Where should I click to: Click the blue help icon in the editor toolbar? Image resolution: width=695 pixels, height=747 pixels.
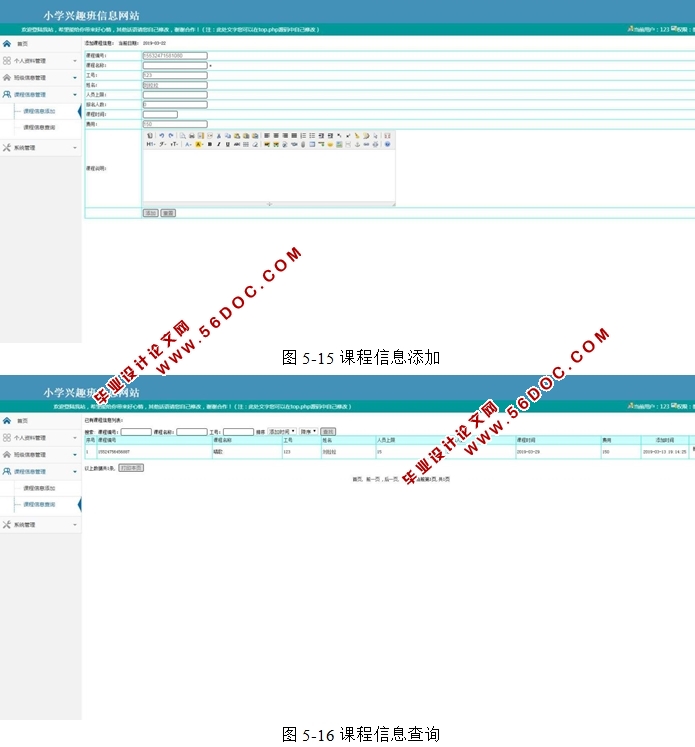pos(388,144)
